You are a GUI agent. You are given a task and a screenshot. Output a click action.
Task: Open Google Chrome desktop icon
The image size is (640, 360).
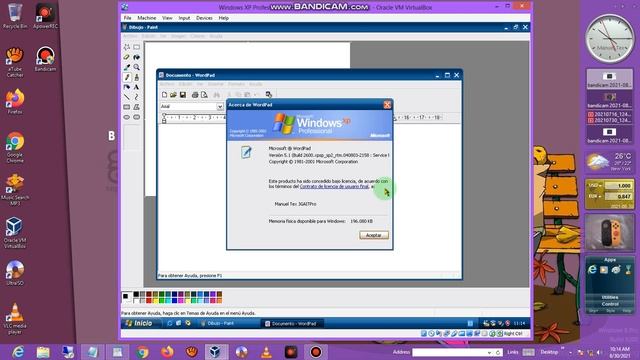tap(15, 147)
